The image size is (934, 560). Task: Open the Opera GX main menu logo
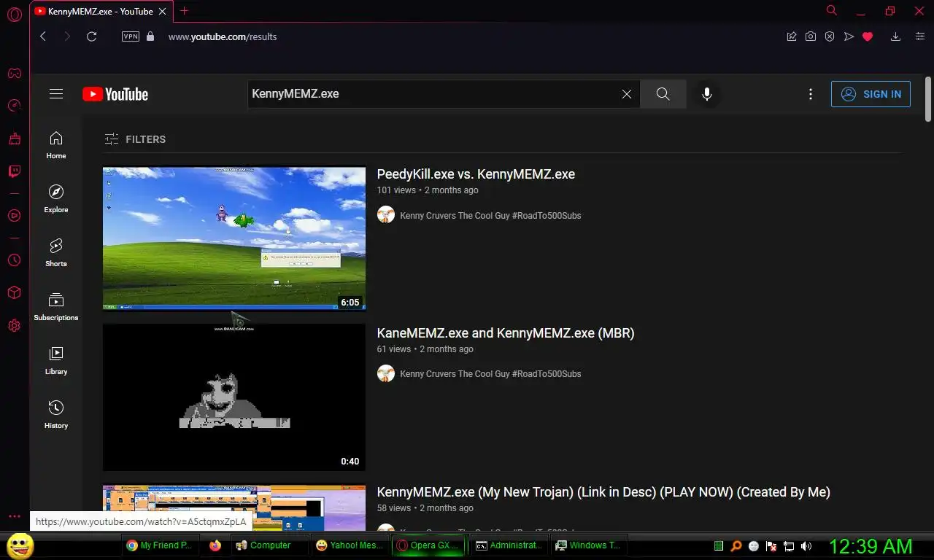15,14
